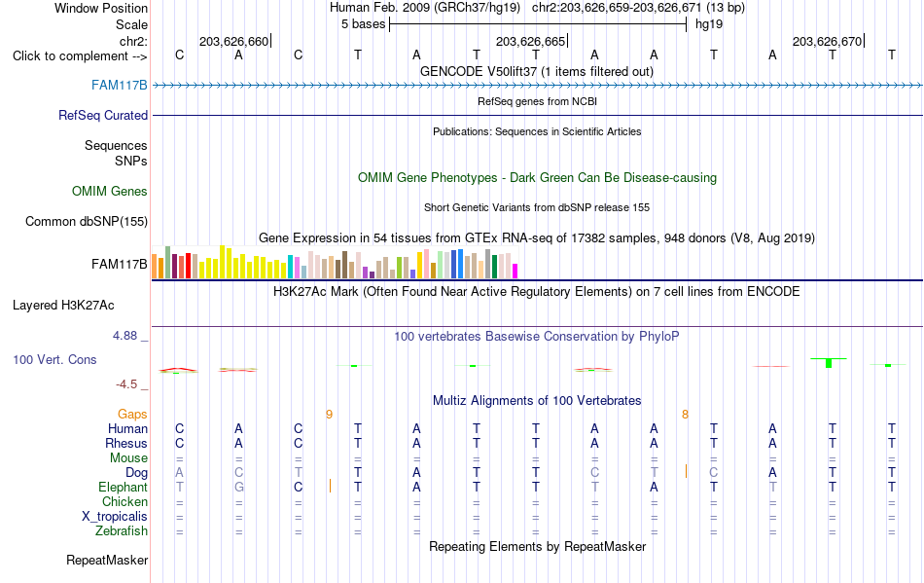Click the 4.88 PhyloP upper scale value

(124, 336)
